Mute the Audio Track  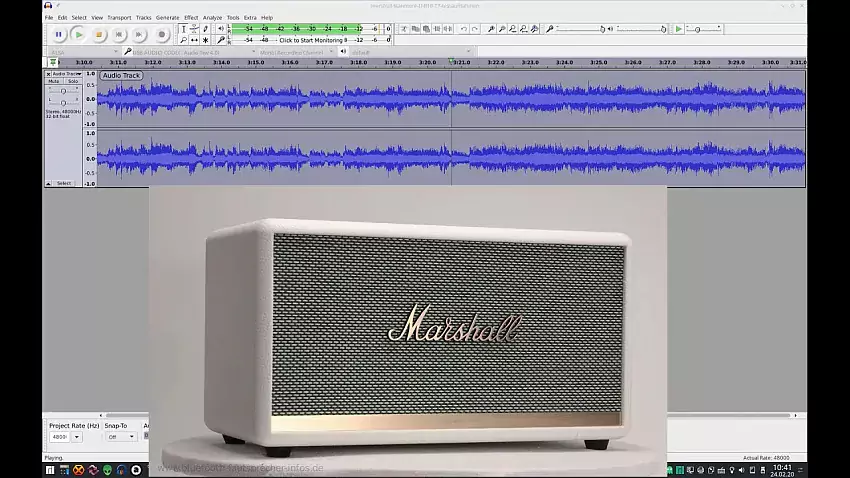point(54,81)
